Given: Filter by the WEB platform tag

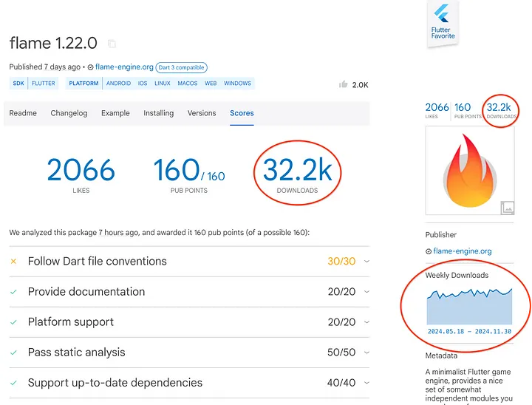Looking at the screenshot, I should click(211, 84).
